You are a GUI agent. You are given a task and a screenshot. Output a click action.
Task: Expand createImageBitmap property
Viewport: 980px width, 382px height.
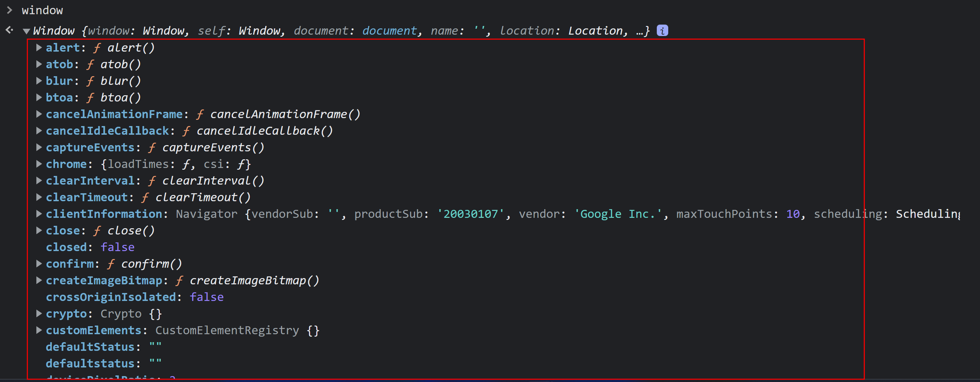pyautogui.click(x=39, y=281)
